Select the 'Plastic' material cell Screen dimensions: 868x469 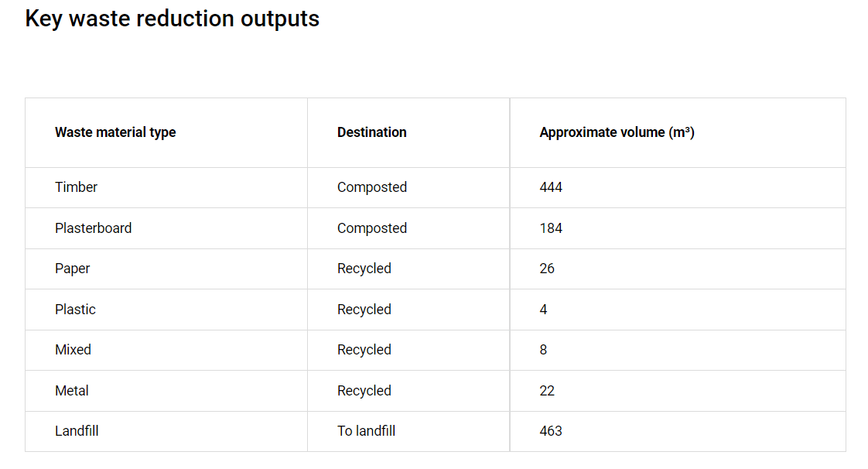coord(75,310)
